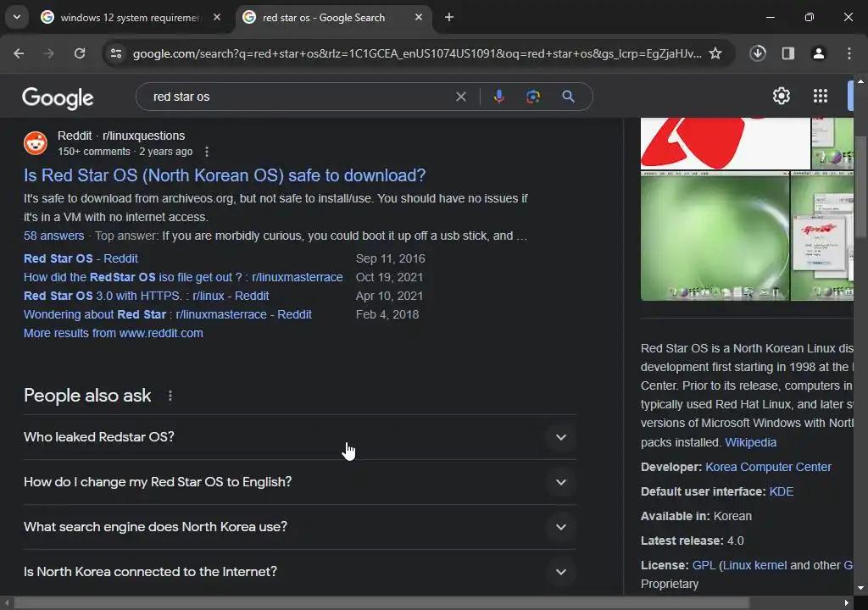Image resolution: width=868 pixels, height=610 pixels.
Task: Start voice search with microphone
Action: click(498, 97)
